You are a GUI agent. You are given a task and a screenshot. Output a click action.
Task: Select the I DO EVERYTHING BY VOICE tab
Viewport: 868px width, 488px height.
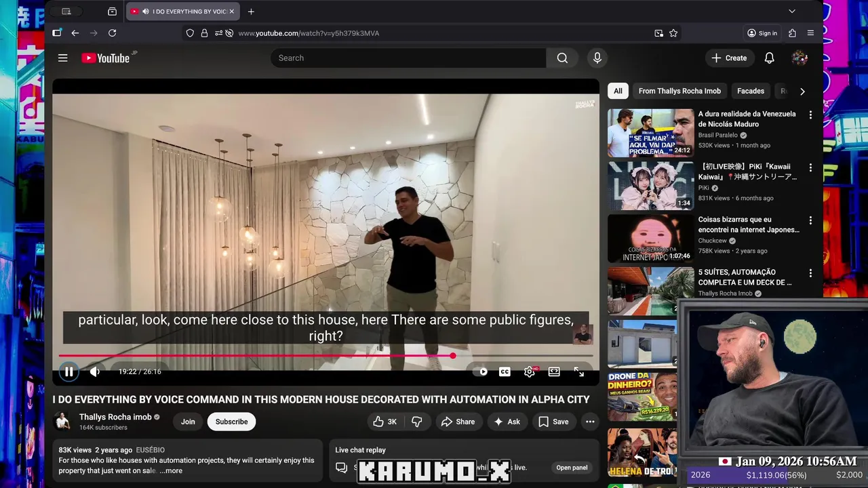pyautogui.click(x=183, y=12)
